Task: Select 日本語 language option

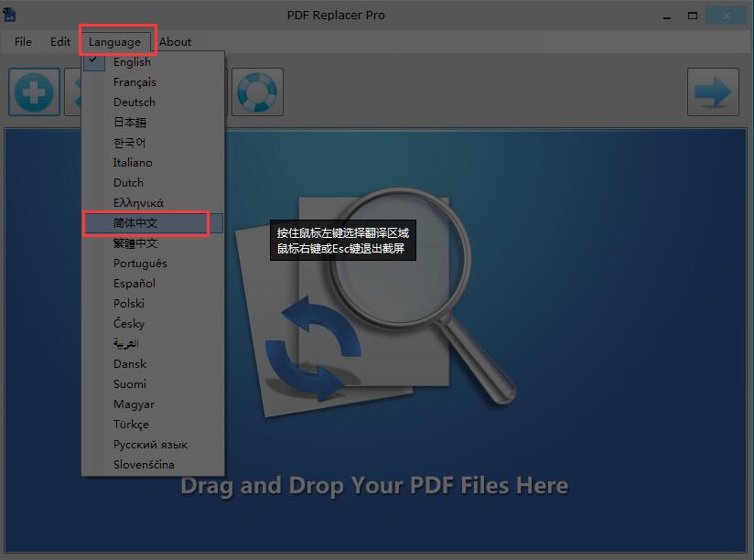Action: point(153,123)
